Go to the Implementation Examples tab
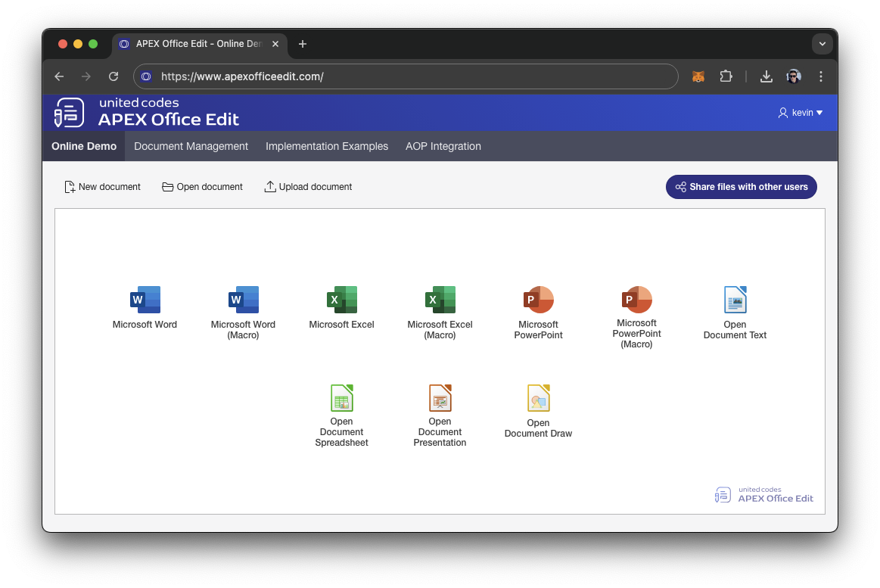 click(327, 146)
